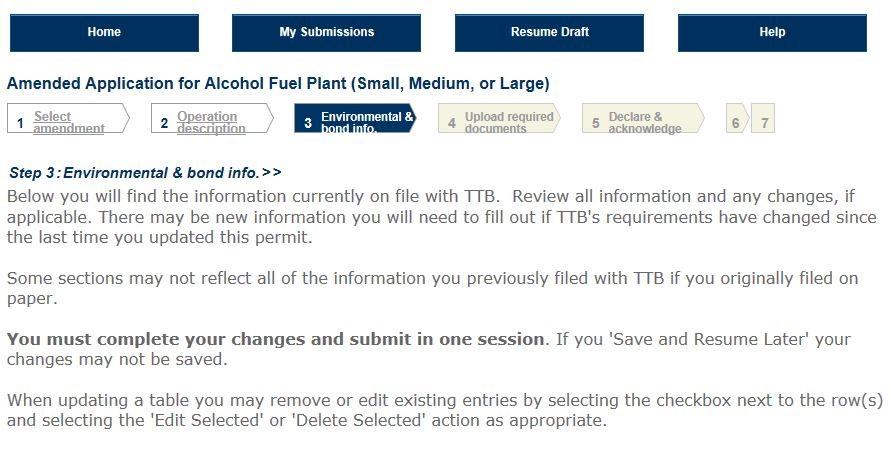
Task: Go to step 1 Select amendment
Action: [68, 122]
